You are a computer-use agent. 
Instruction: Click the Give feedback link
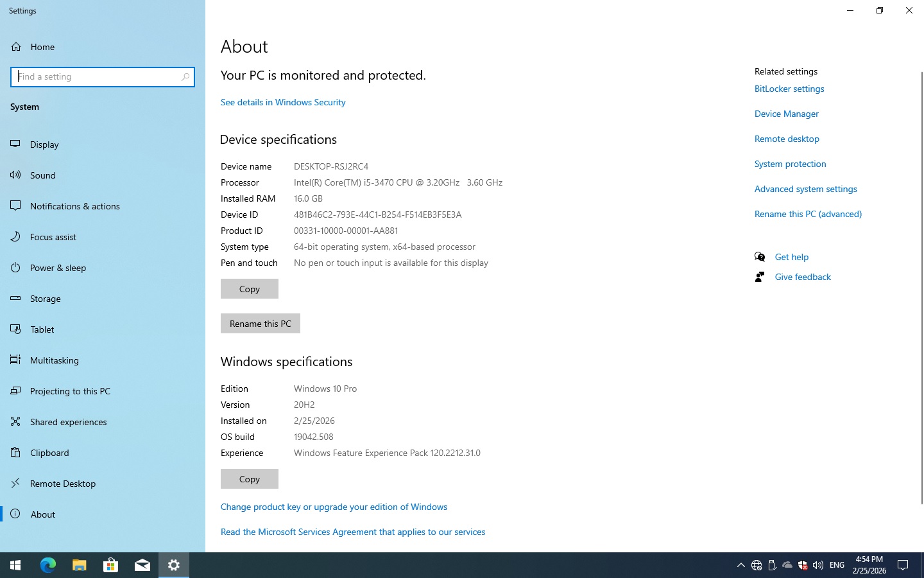point(803,277)
